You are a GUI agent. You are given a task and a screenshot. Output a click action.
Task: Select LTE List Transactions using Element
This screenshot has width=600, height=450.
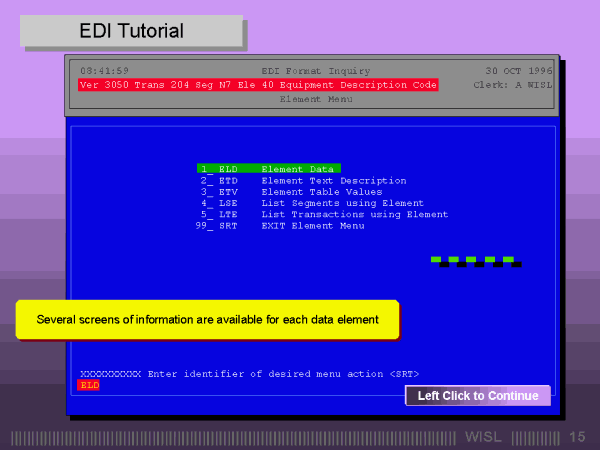[323, 214]
